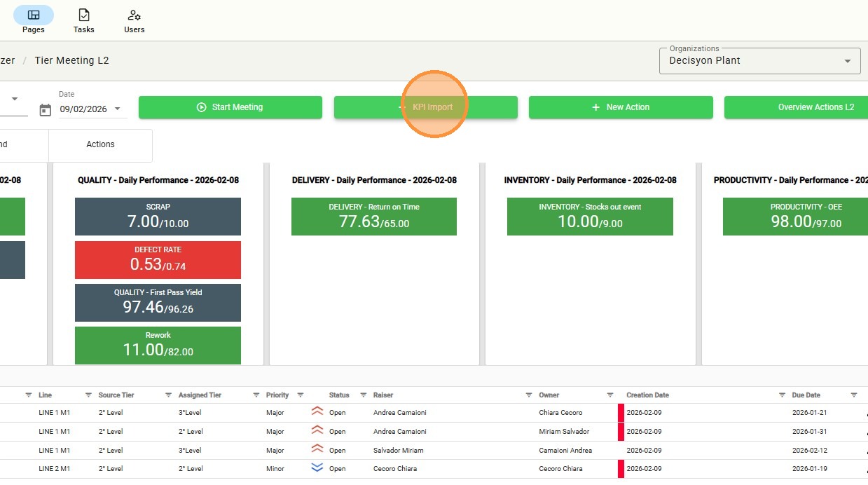The height and width of the screenshot is (485, 868).
Task: Expand the Organizations dropdown
Action: coord(848,61)
